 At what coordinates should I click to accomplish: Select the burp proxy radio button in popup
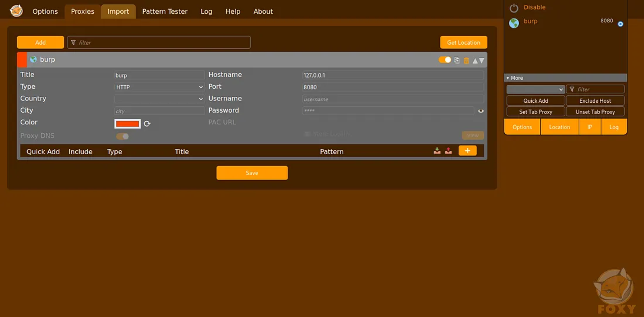point(620,24)
